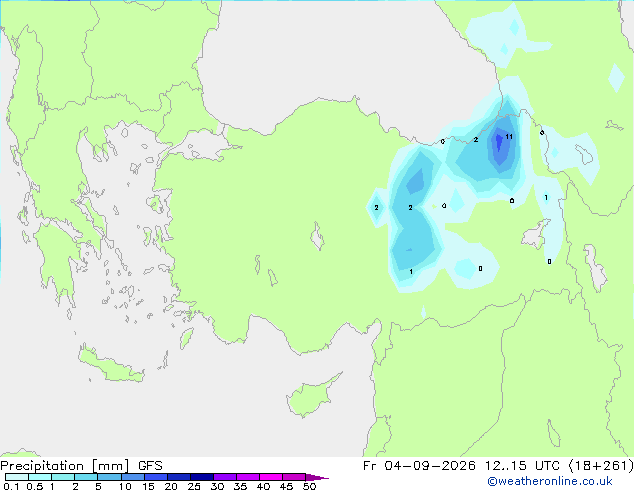This screenshot has width=634, height=490.
Task: Click the legend label '30'
Action: pyautogui.click(x=217, y=486)
